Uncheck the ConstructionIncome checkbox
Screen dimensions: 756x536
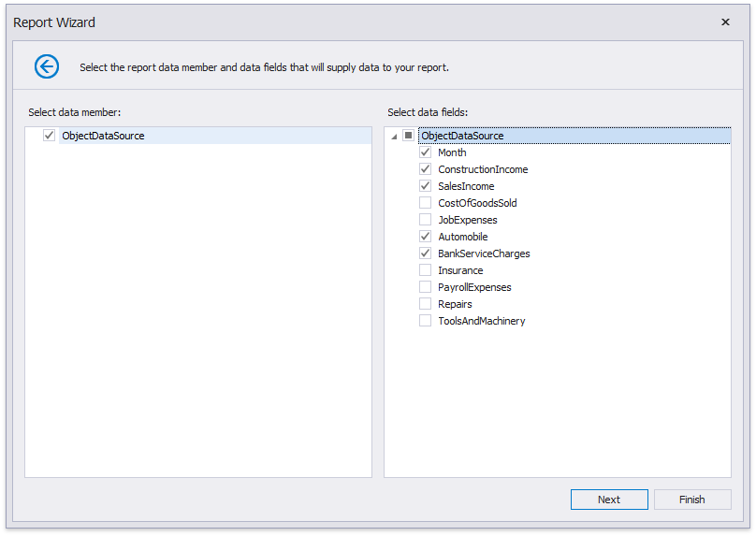tap(426, 169)
